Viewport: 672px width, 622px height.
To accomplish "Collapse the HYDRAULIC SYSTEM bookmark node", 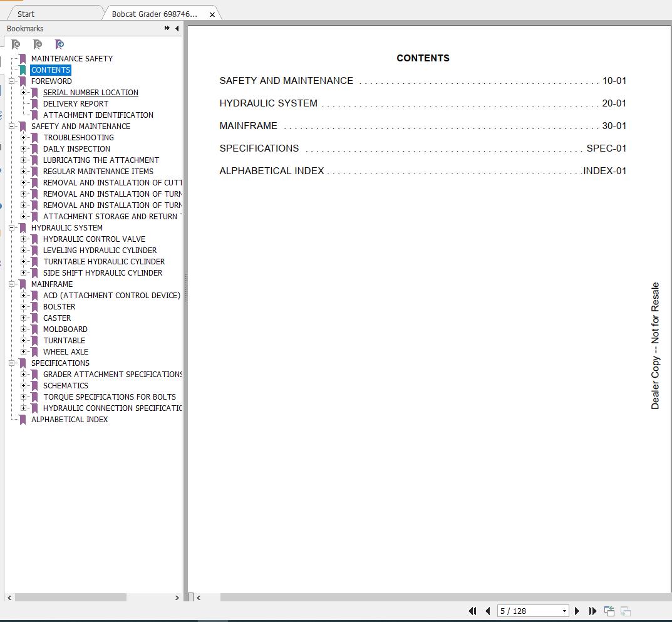I will click(x=11, y=227).
